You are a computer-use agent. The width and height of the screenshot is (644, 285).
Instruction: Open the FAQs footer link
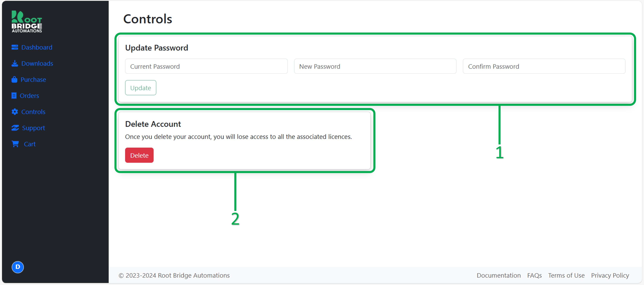pyautogui.click(x=534, y=275)
